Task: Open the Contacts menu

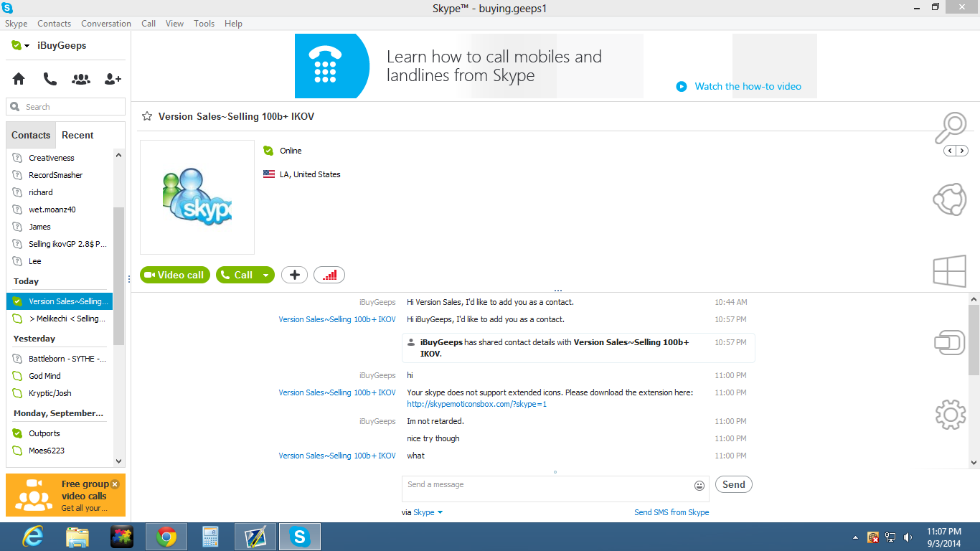Action: click(55, 24)
